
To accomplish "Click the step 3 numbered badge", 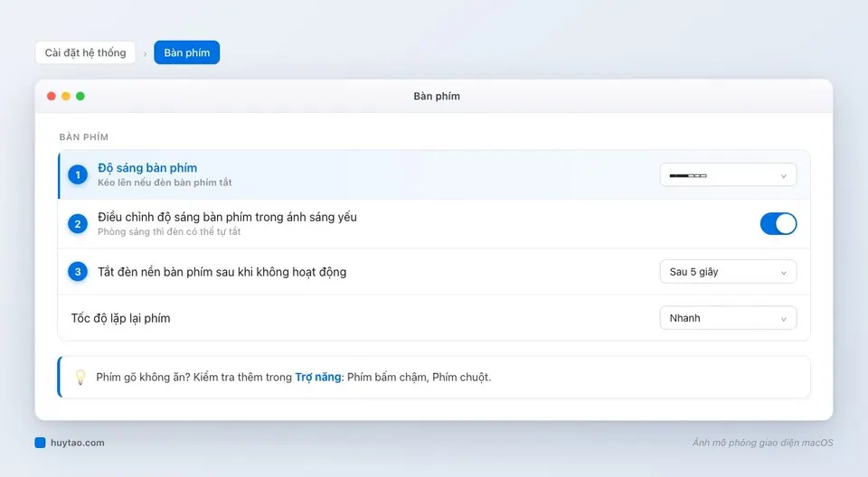I will [78, 272].
